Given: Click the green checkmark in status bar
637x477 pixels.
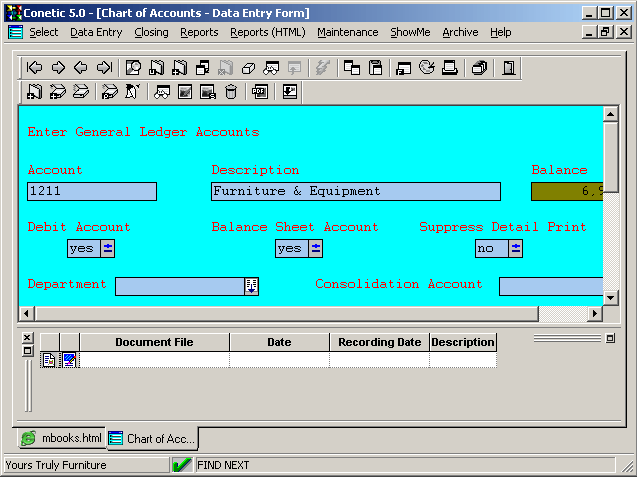Looking at the screenshot, I should pyautogui.click(x=182, y=465).
